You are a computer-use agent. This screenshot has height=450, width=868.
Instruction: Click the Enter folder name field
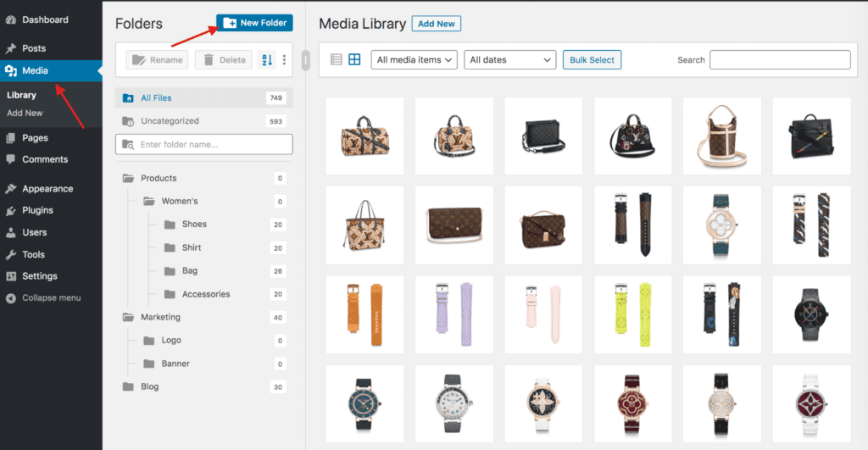(x=204, y=144)
